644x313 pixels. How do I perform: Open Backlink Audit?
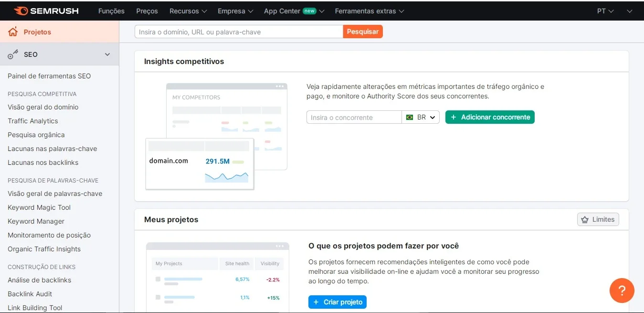(30, 294)
